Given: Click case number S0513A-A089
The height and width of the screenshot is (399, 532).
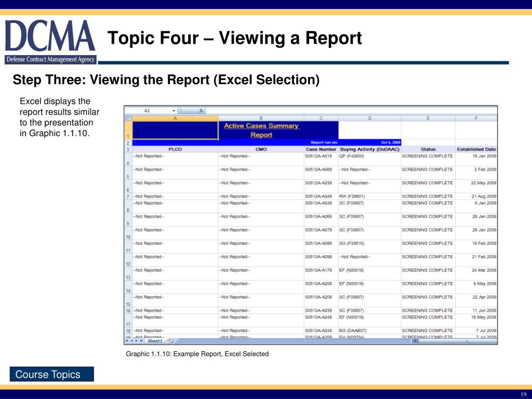Looking at the screenshot, I should click(x=318, y=243).
